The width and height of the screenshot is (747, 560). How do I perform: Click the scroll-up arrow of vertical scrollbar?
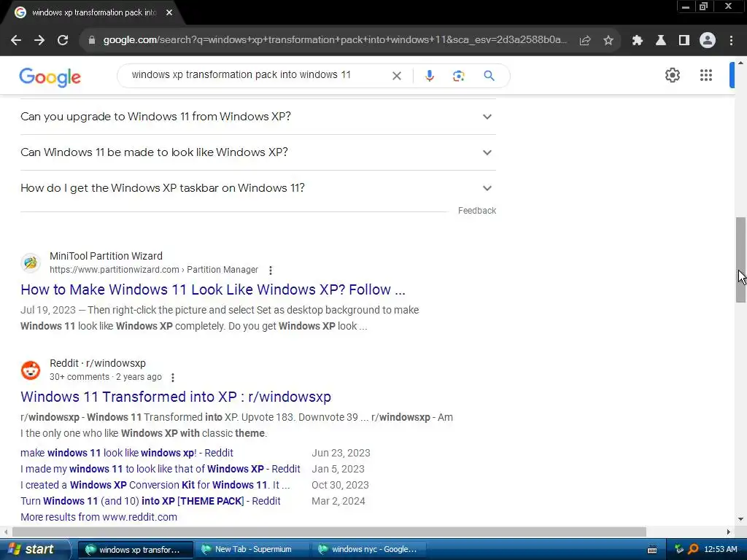click(740, 63)
